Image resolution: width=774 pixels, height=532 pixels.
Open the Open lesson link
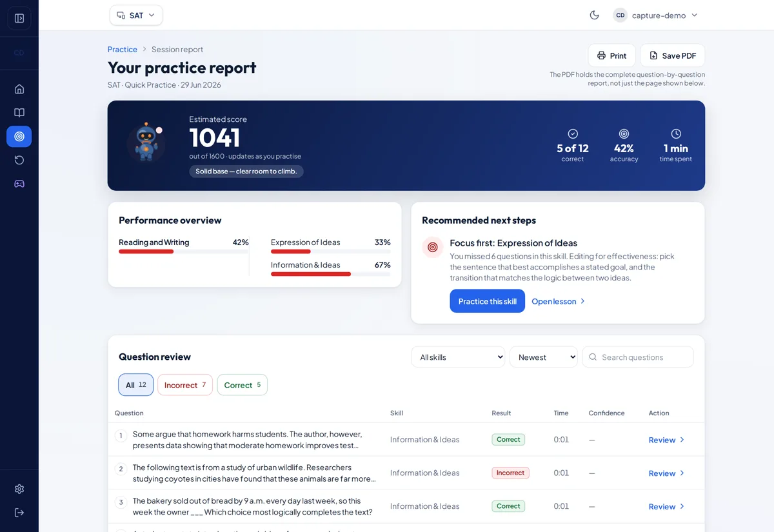558,301
